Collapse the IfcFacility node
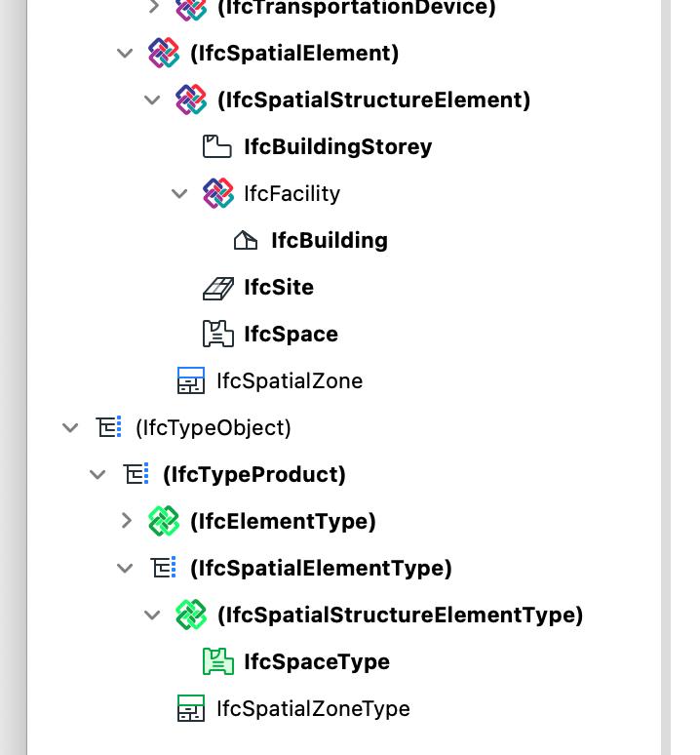This screenshot has height=755, width=700. click(x=179, y=193)
